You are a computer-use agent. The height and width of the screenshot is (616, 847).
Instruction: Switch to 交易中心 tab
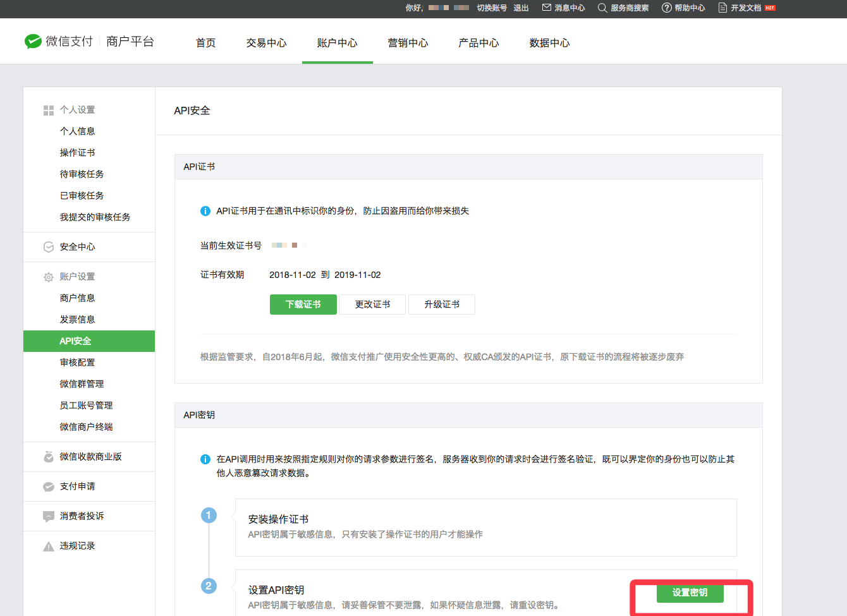click(267, 43)
